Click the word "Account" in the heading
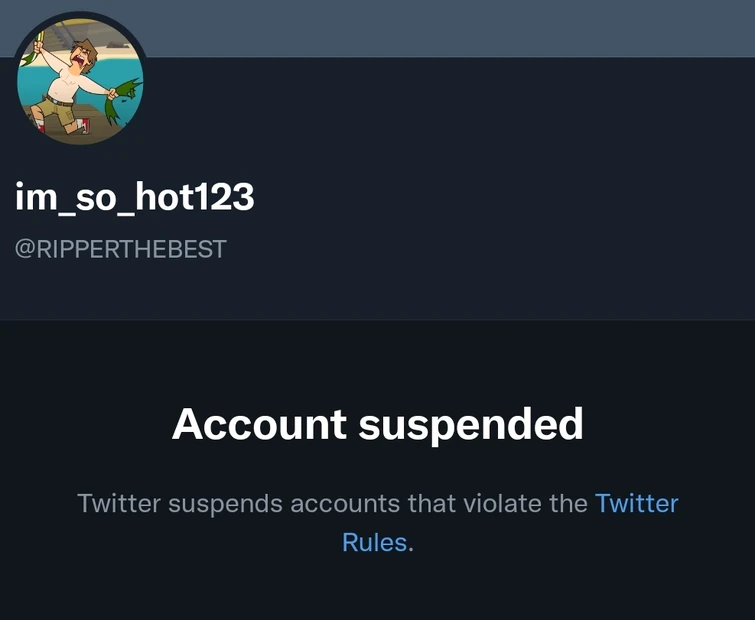755x620 pixels. tap(259, 424)
